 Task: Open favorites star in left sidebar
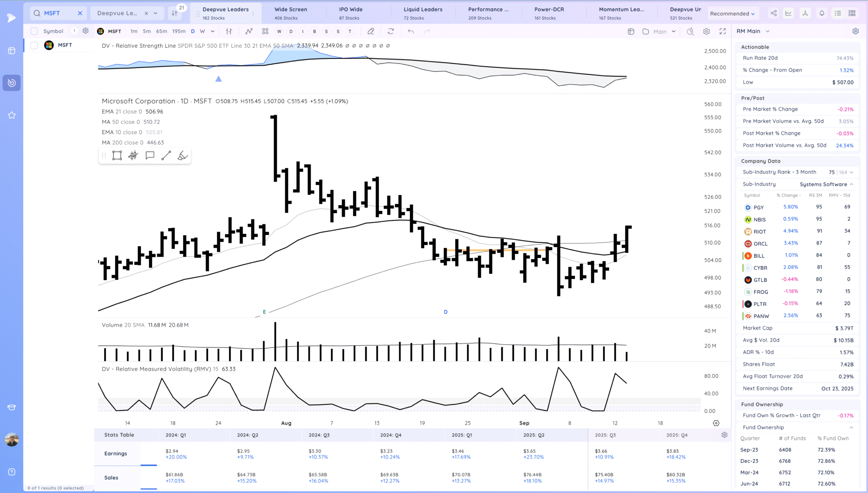(12, 115)
